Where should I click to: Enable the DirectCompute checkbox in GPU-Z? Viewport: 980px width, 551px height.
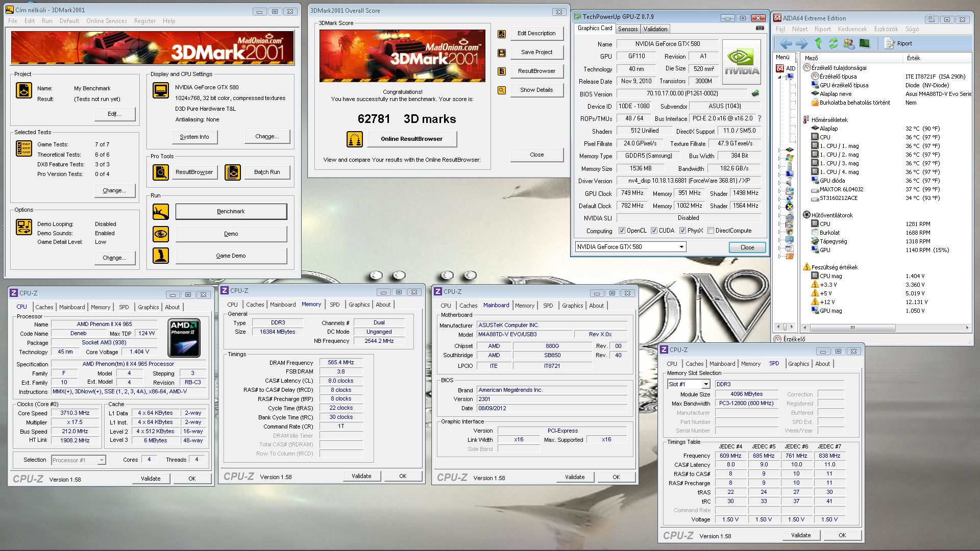[710, 231]
